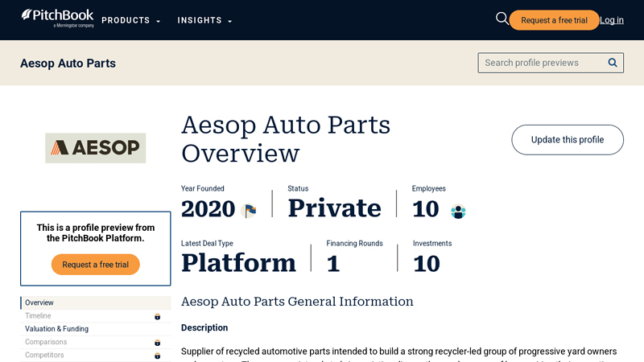
Task: Click the 2020 year founded value
Action: [208, 209]
